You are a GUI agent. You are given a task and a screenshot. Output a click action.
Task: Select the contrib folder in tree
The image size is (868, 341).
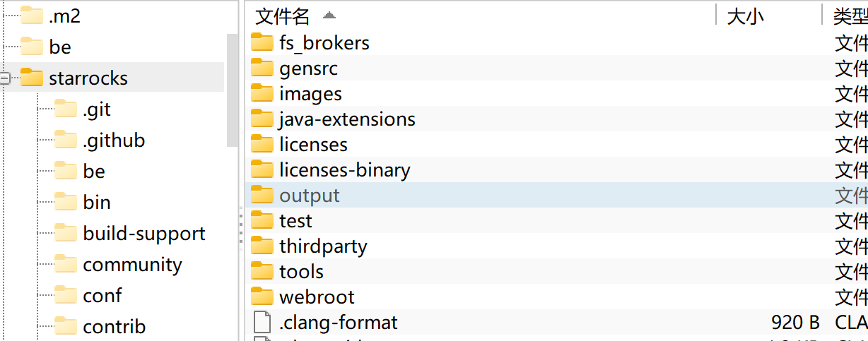pos(115,327)
